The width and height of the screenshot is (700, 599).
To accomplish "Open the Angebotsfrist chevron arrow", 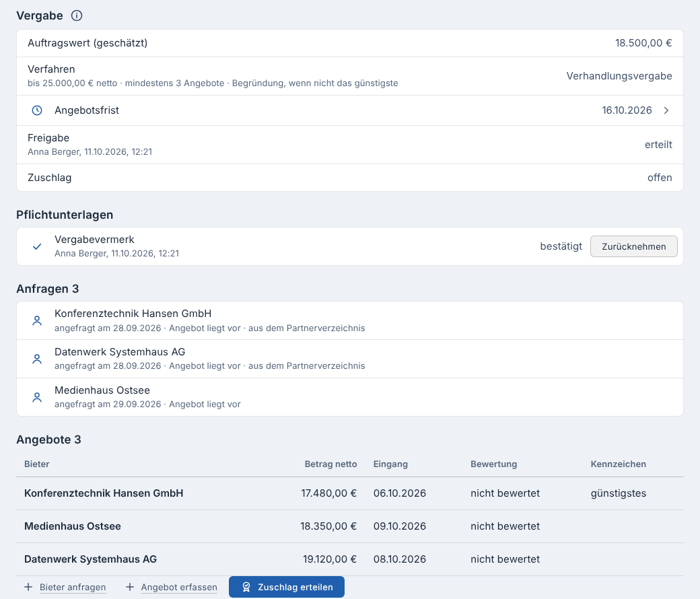I will 666,110.
